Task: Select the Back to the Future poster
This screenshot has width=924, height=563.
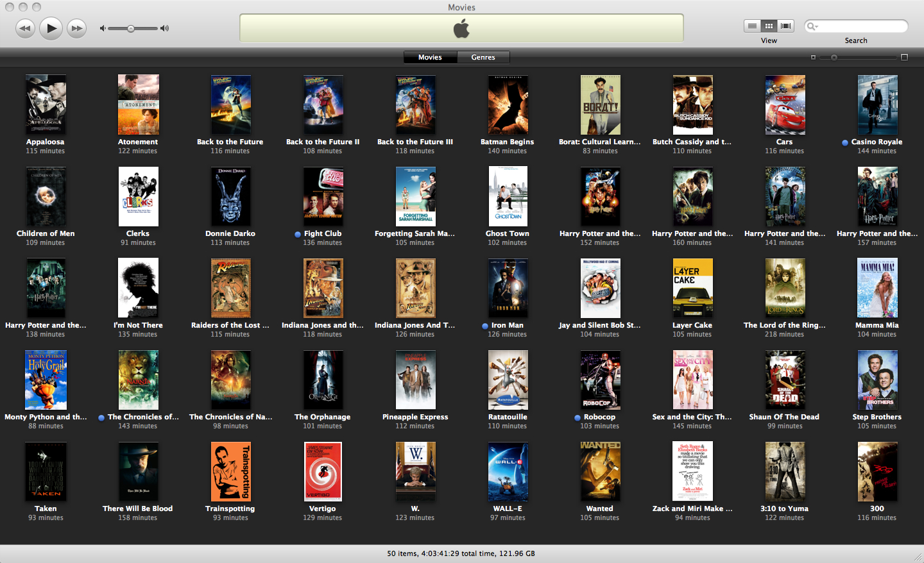Action: tap(230, 105)
